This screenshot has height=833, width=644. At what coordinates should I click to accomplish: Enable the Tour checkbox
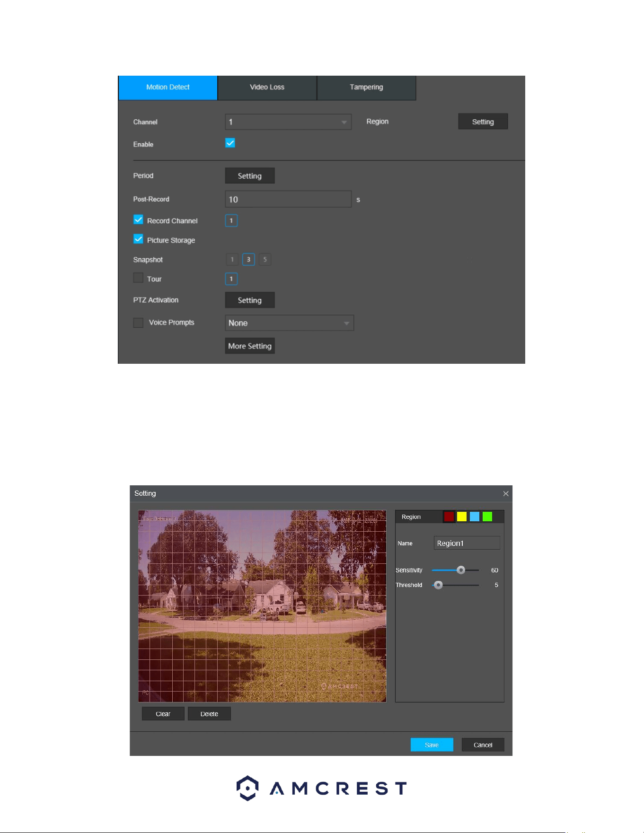pos(138,278)
